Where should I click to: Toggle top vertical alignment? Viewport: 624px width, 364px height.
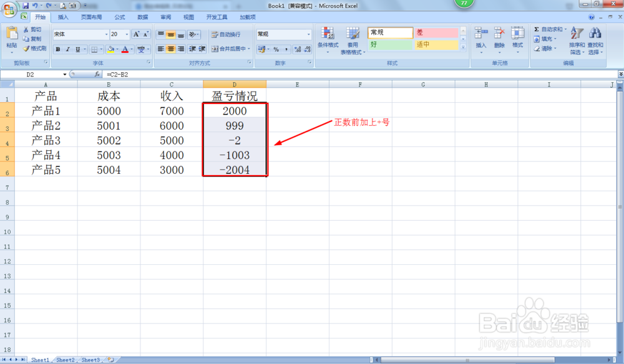point(161,34)
